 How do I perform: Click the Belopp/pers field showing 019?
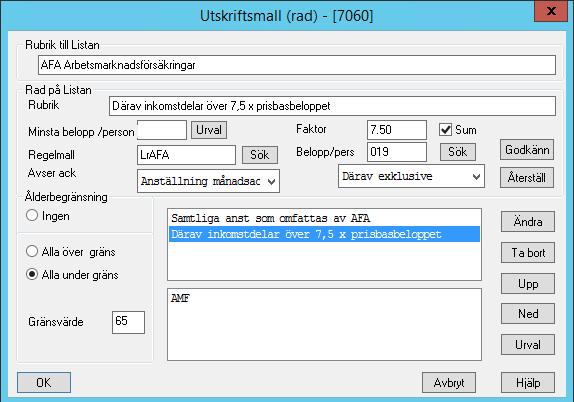(397, 152)
